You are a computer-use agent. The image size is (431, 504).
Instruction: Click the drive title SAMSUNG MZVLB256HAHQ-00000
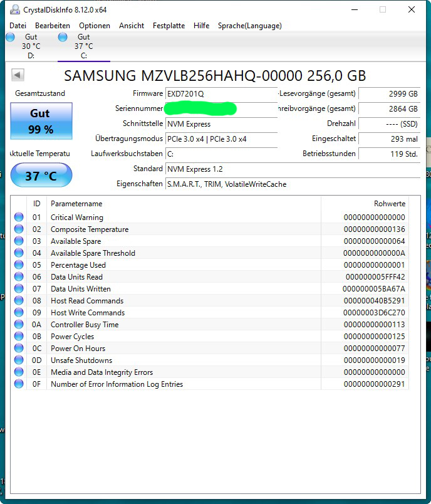tap(183, 76)
